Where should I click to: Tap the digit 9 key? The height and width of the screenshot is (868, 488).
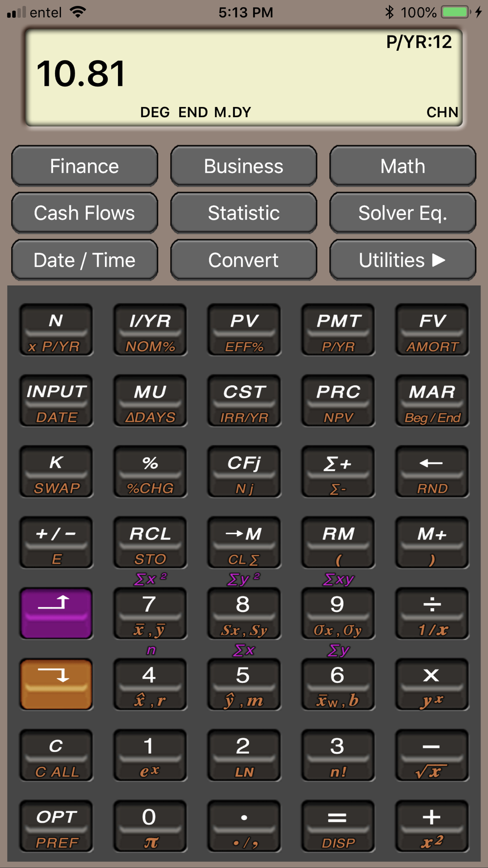pos(338,613)
